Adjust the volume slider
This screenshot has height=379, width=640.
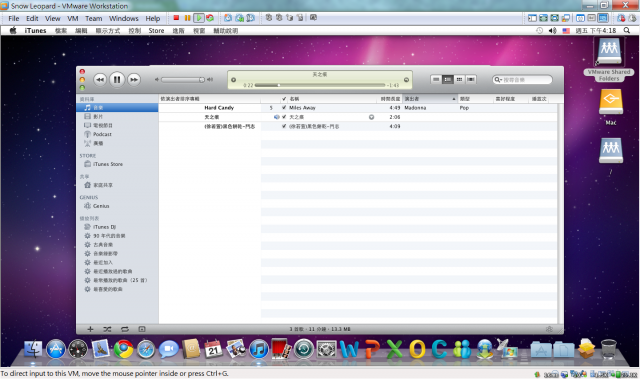(182, 80)
